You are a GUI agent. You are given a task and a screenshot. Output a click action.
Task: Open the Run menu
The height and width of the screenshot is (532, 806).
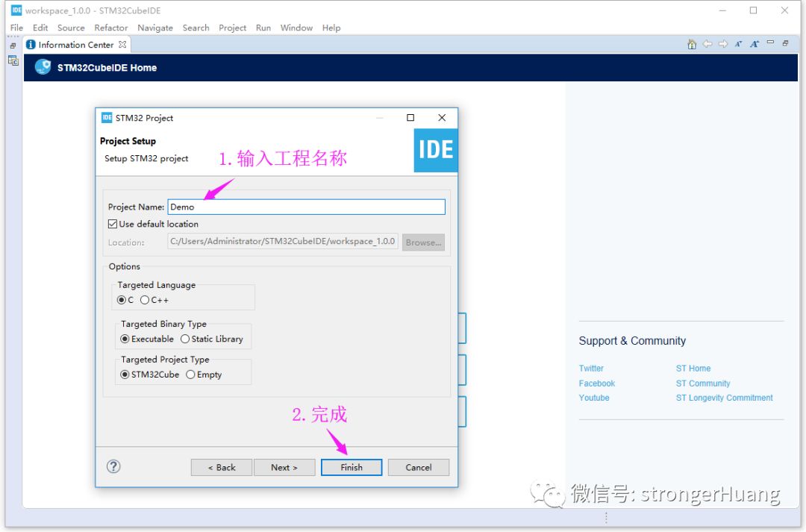point(263,28)
